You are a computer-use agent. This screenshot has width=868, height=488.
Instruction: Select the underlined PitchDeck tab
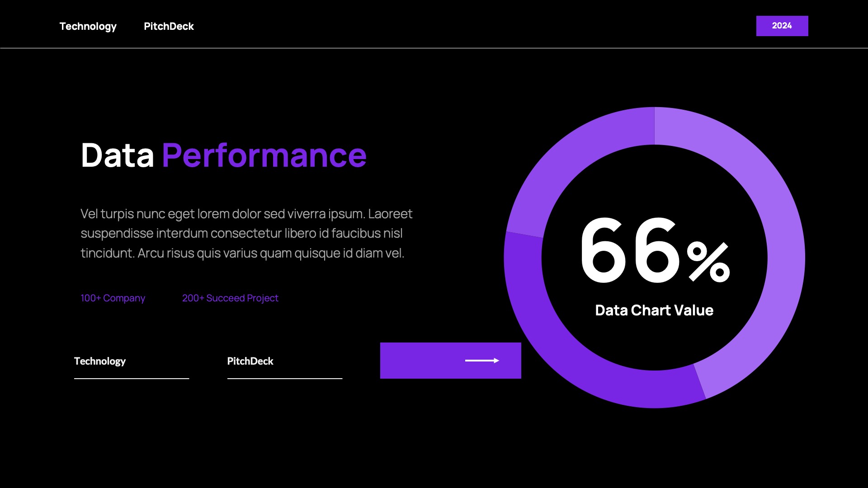(x=250, y=361)
